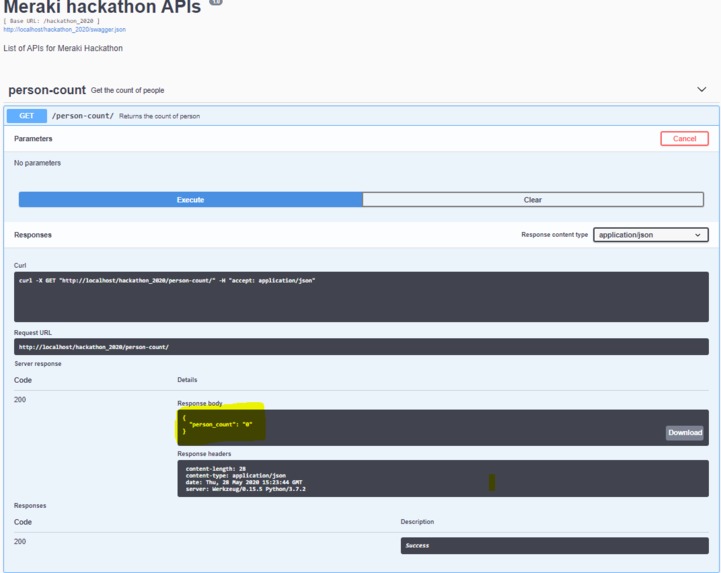The image size is (721, 573).
Task: Click the GET method badge
Action: pos(27,116)
